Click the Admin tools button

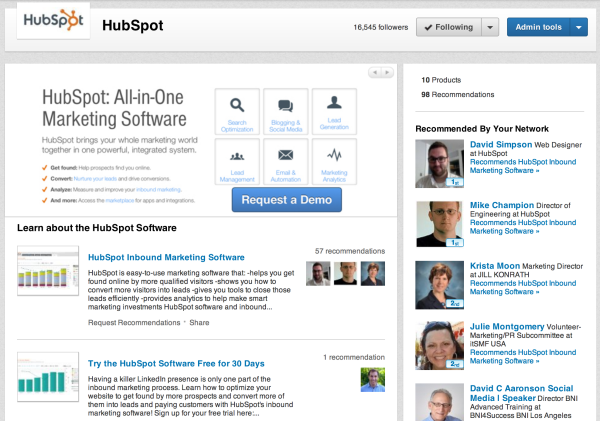tap(538, 27)
